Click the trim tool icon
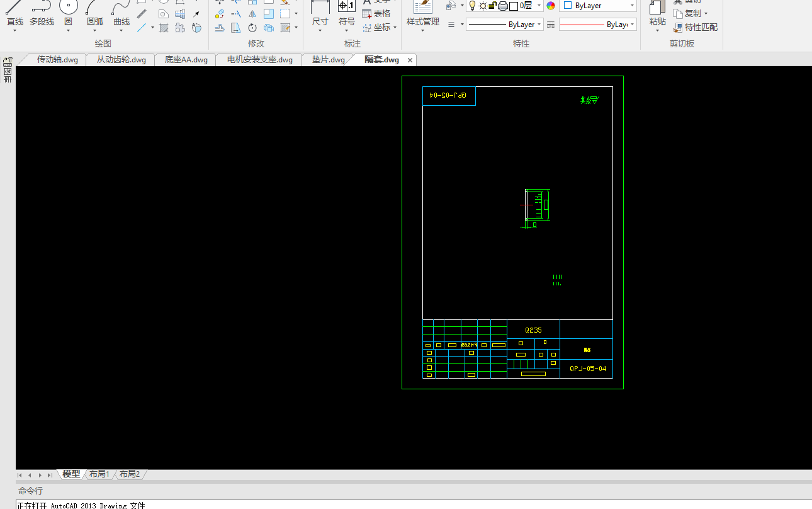Screen dimensions: 812x509 [236, 14]
